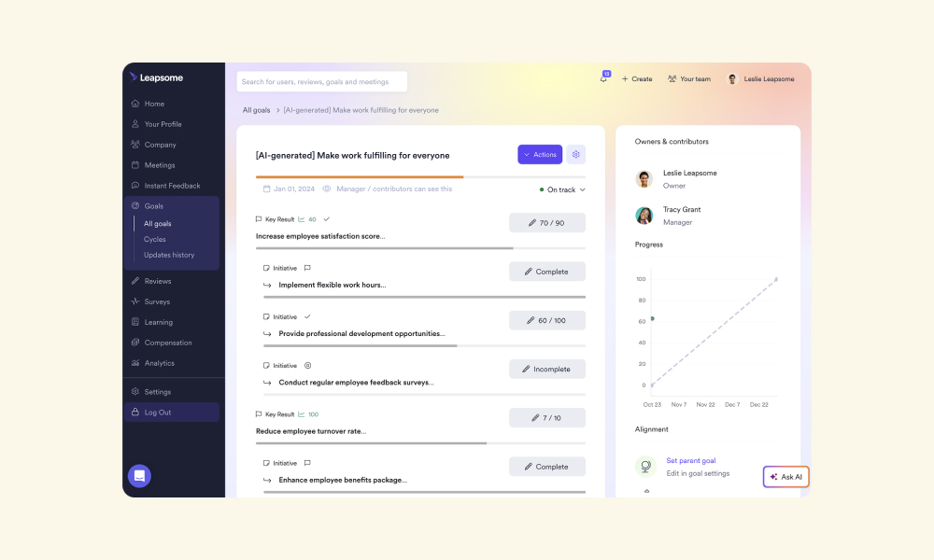The height and width of the screenshot is (560, 934).
Task: Open the Ask AI assistant
Action: click(x=785, y=477)
